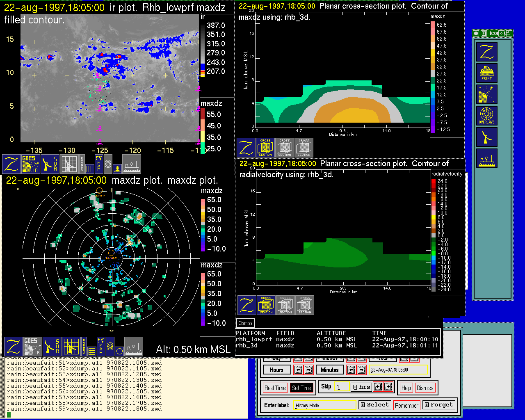Click the PRINT icon in the side icon panel
The image size is (525, 420).
(486, 73)
